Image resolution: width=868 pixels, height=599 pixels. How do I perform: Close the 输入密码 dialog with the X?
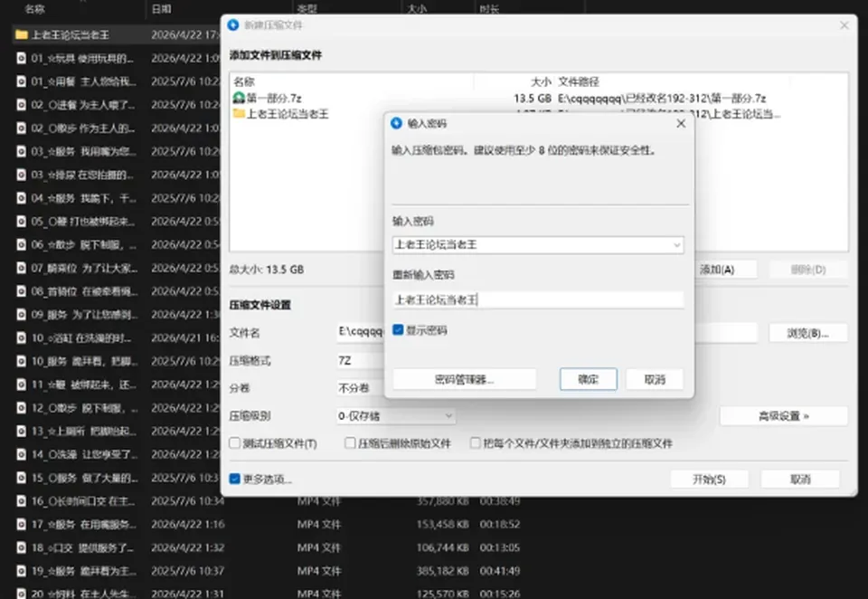point(681,124)
